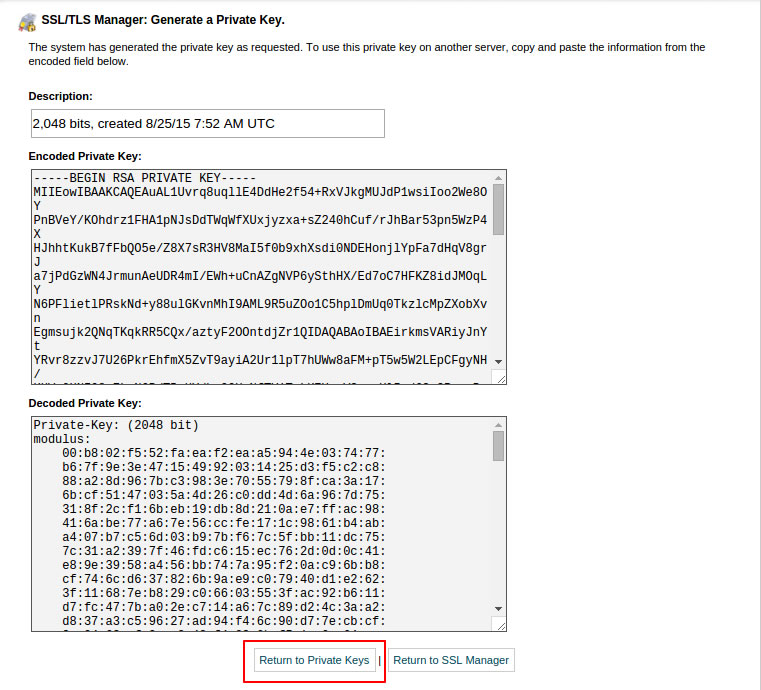761x690 pixels.
Task: Click down arrow of Encoded Private Key scrollbar
Action: point(498,361)
